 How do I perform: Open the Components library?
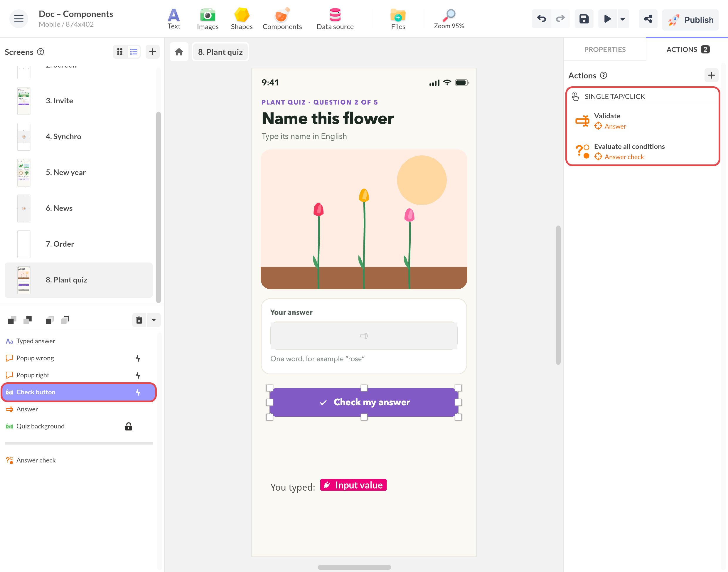click(x=282, y=19)
